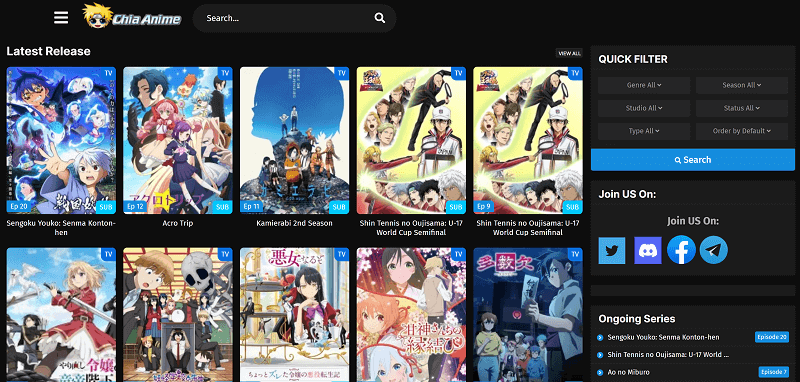The height and width of the screenshot is (382, 800).
Task: Click the Chia Anime logo
Action: [132, 16]
